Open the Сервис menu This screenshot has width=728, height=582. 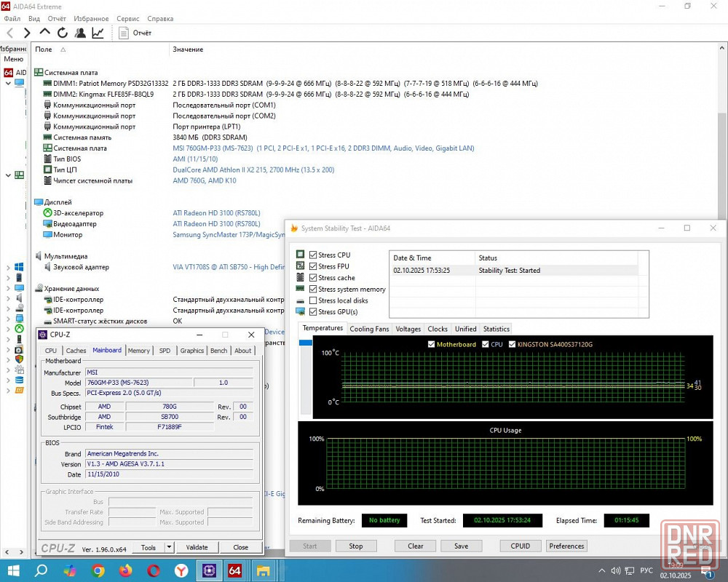pyautogui.click(x=127, y=18)
